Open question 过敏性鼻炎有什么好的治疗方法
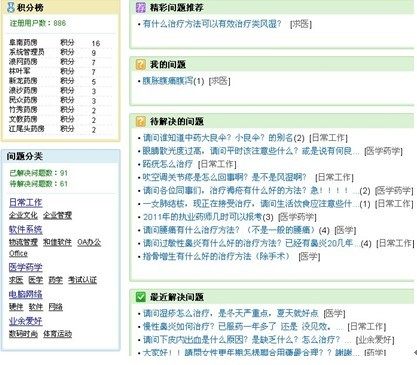Screen dimensions: 417x365 tap(251, 243)
